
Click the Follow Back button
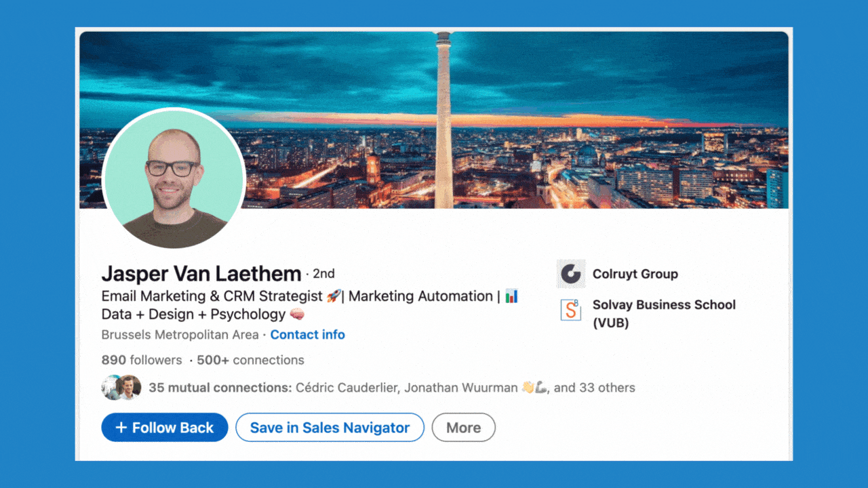coord(165,428)
